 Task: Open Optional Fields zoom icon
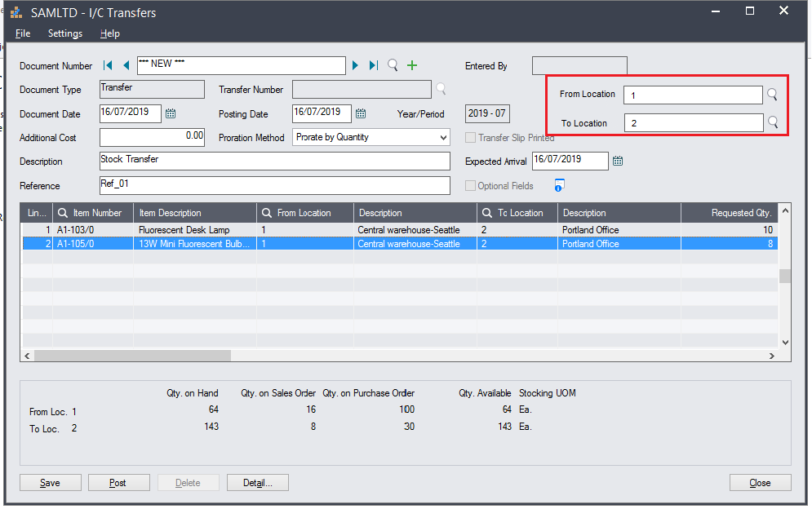click(x=559, y=185)
